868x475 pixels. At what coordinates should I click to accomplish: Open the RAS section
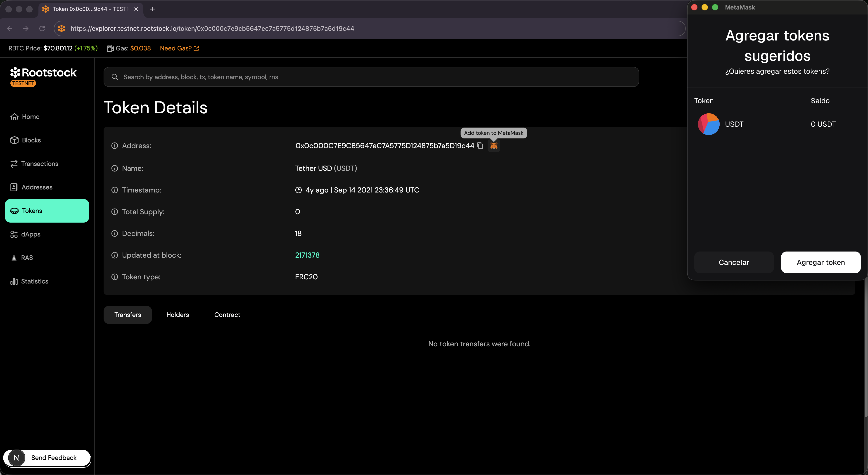tap(27, 258)
